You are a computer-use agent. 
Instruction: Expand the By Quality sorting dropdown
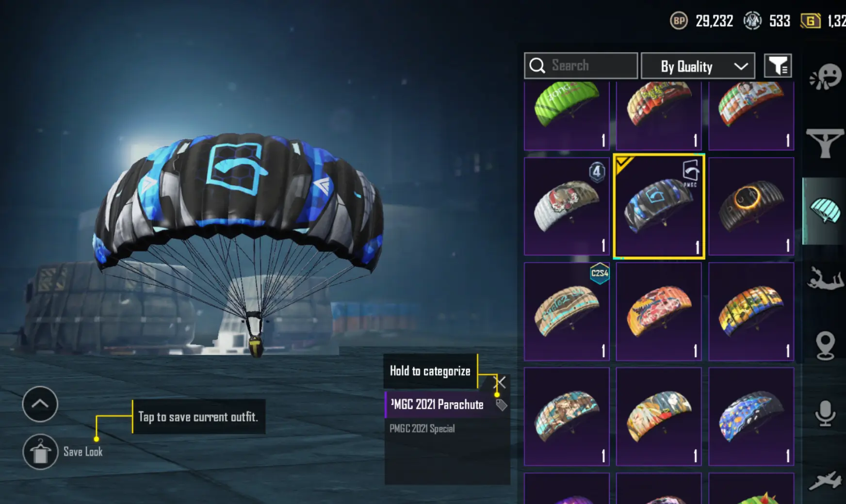(x=698, y=65)
